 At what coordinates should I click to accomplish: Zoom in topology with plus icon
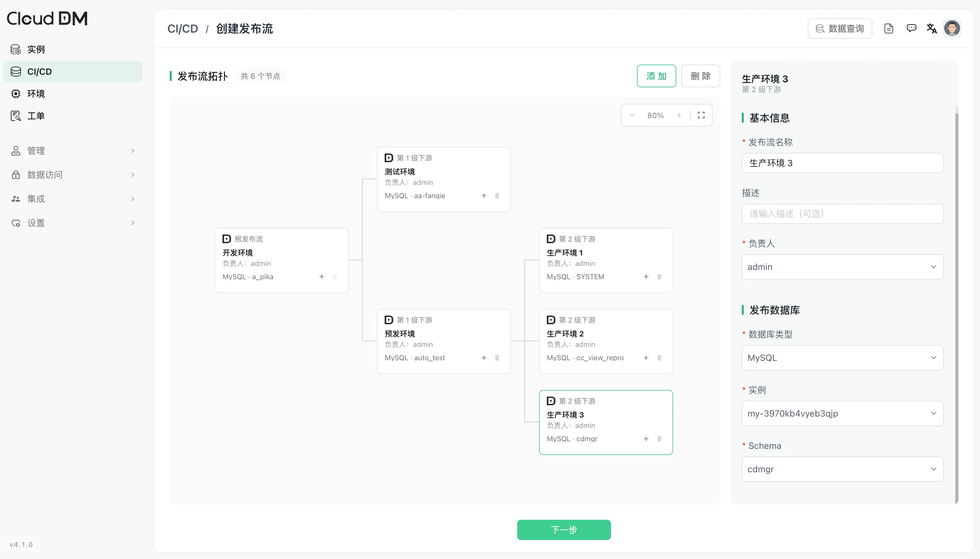click(679, 115)
